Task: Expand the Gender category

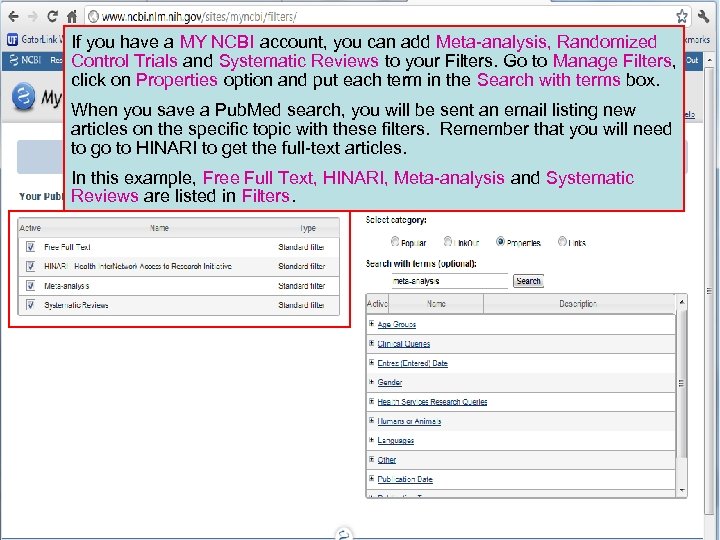Action: (371, 382)
